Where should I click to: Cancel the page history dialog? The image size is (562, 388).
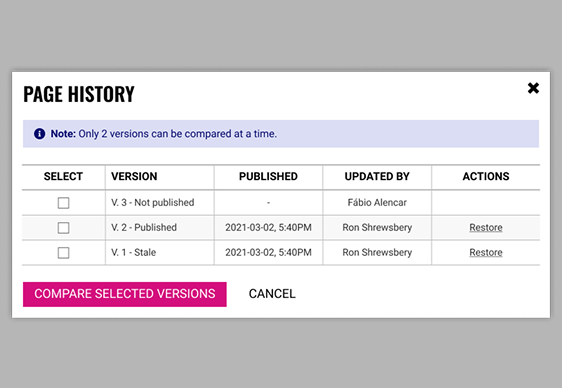tap(272, 294)
